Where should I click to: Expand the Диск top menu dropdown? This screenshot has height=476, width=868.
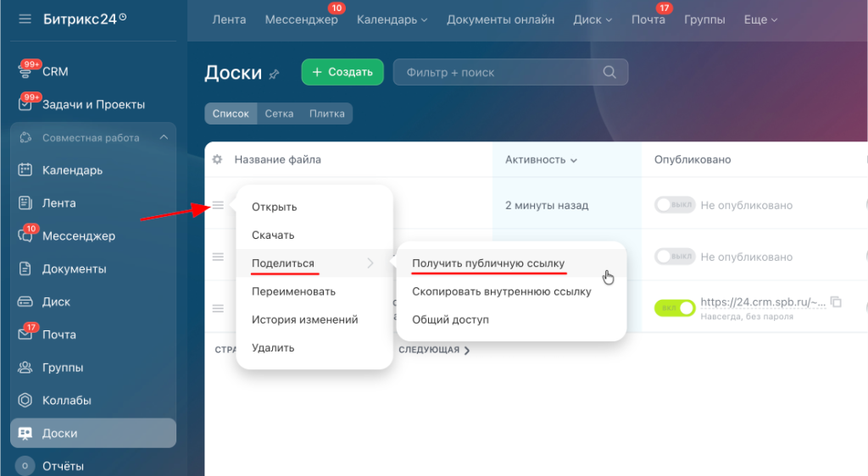(609, 19)
